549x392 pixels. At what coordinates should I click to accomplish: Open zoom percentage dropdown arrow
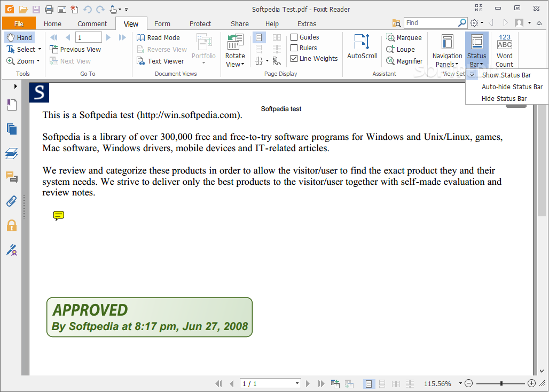click(460, 383)
